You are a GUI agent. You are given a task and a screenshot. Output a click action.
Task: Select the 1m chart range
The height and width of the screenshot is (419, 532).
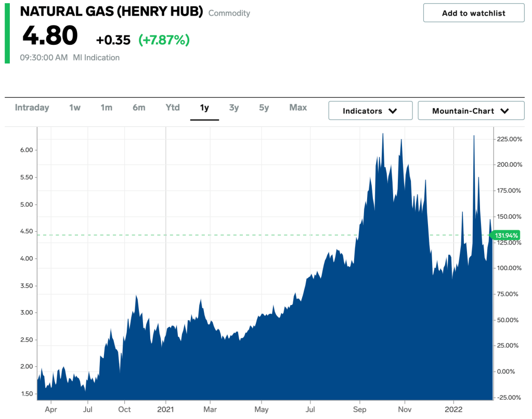(x=107, y=108)
